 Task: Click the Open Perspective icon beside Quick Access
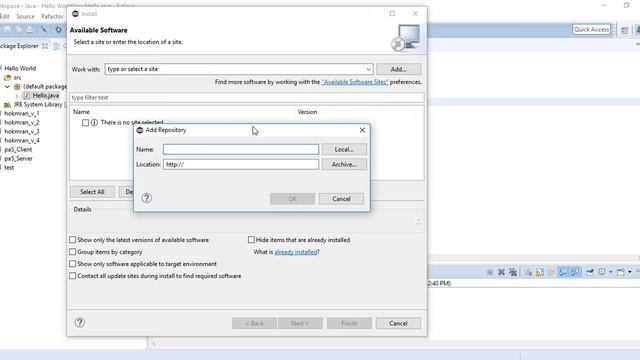(x=624, y=30)
